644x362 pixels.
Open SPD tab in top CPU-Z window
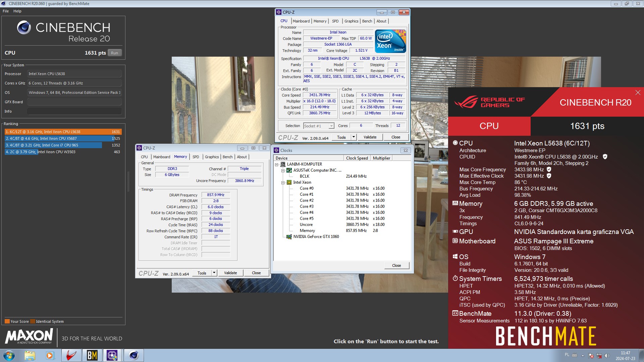335,21
